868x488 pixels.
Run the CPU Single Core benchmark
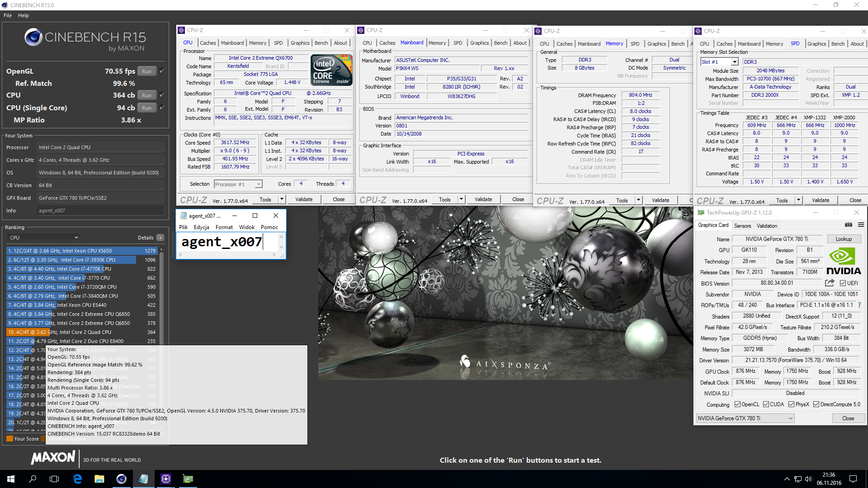point(147,108)
